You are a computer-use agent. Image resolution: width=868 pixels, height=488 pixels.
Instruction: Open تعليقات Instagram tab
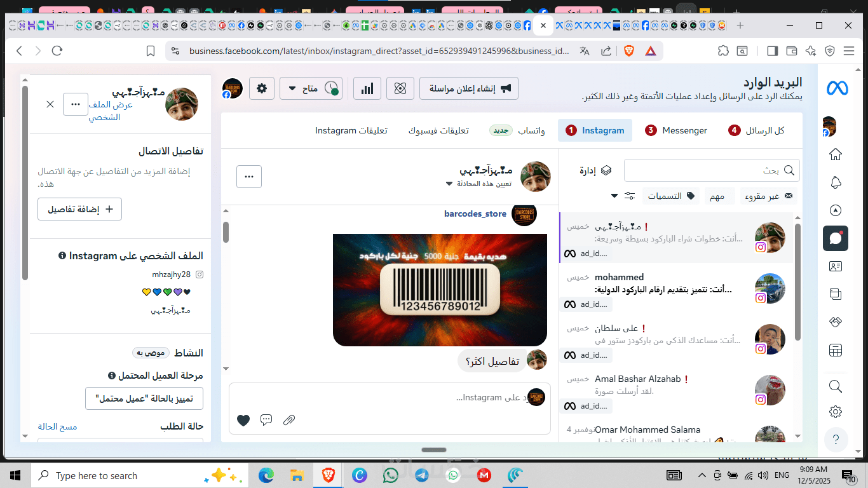pyautogui.click(x=351, y=130)
